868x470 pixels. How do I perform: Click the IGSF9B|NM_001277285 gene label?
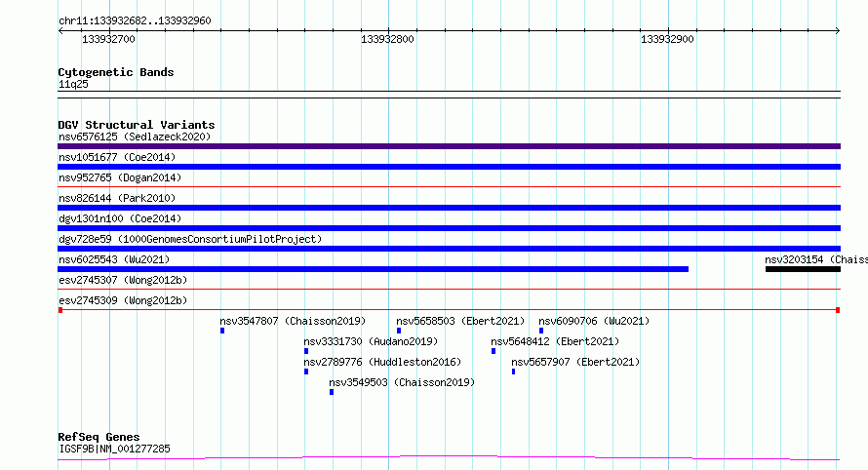[x=114, y=449]
